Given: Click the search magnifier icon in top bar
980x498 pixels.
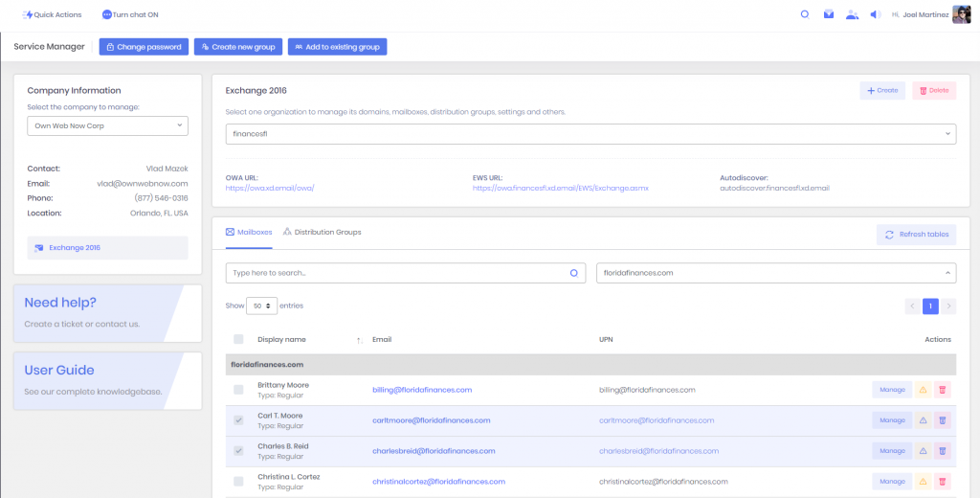Looking at the screenshot, I should [x=805, y=14].
